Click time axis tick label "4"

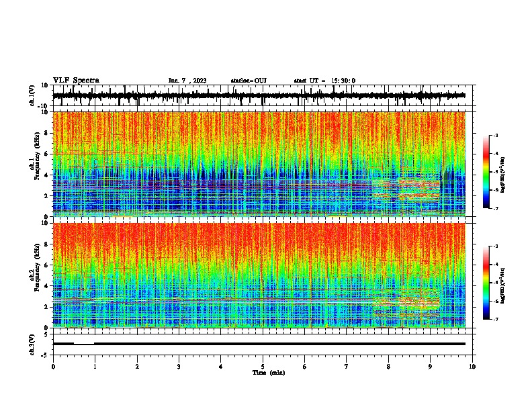[221, 367]
